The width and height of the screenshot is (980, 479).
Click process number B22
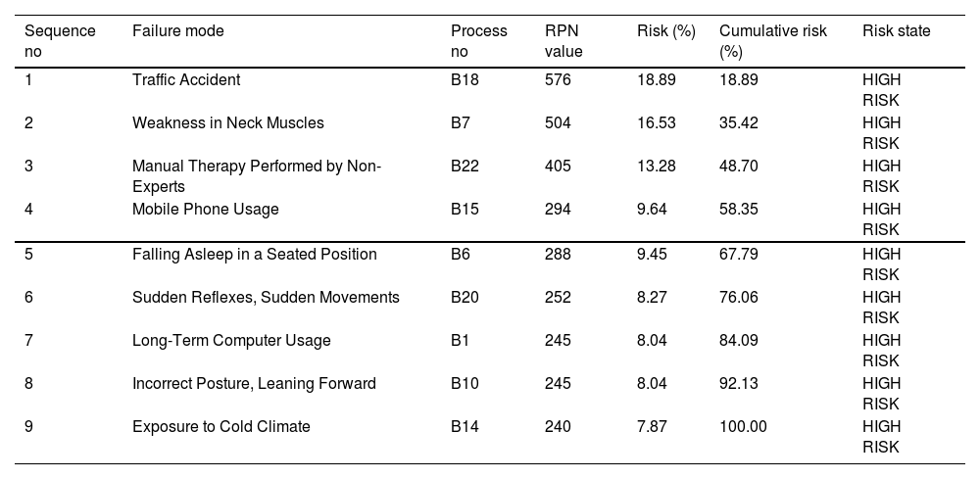pos(465,166)
